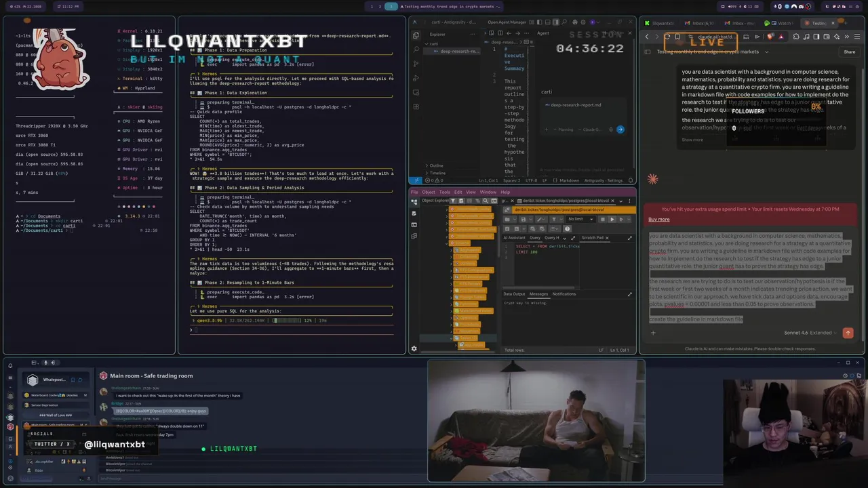The width and height of the screenshot is (868, 488).
Task: Open Search icon in Antigravity activity bar
Action: point(416,49)
